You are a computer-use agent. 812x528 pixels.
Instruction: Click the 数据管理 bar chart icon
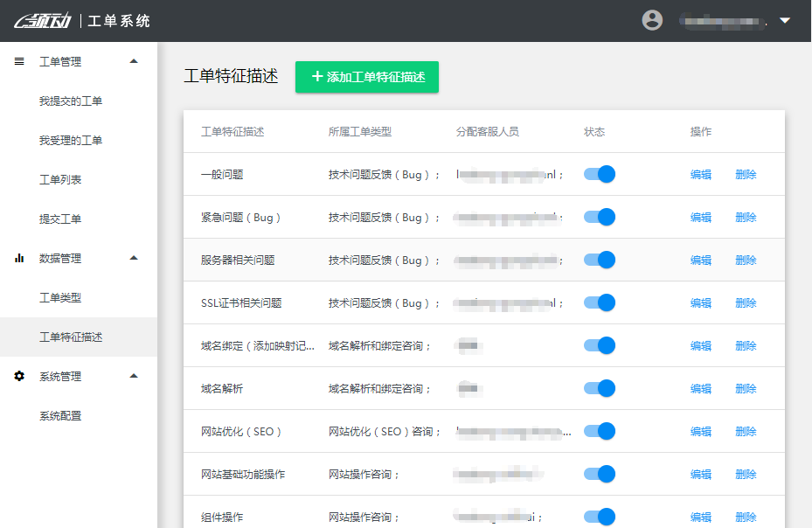pos(19,258)
